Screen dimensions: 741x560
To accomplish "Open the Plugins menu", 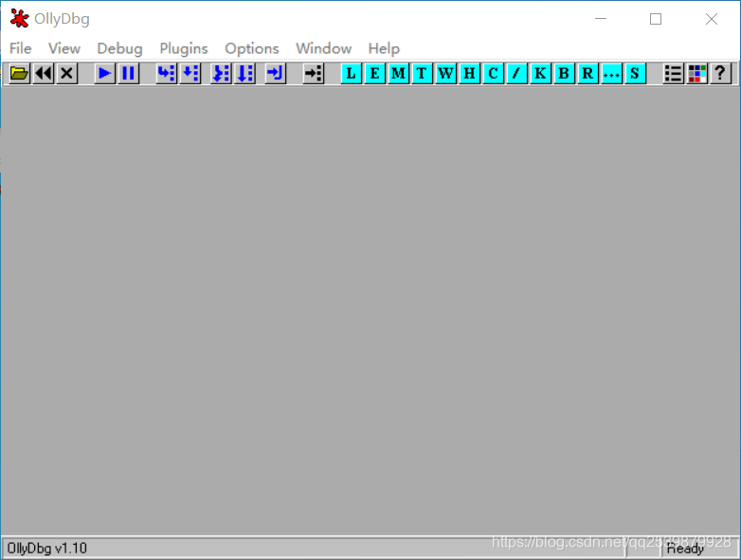I will [184, 48].
